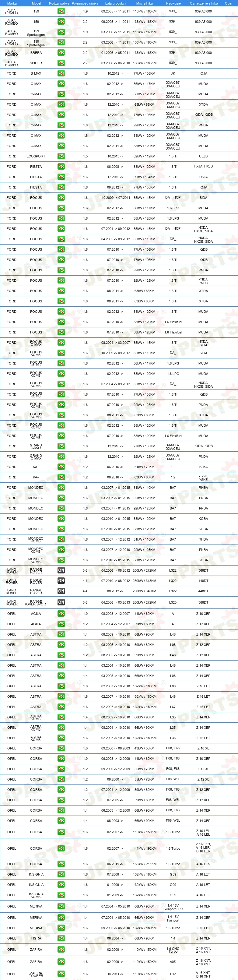Select the ECOSPORT model cell

tap(36, 156)
